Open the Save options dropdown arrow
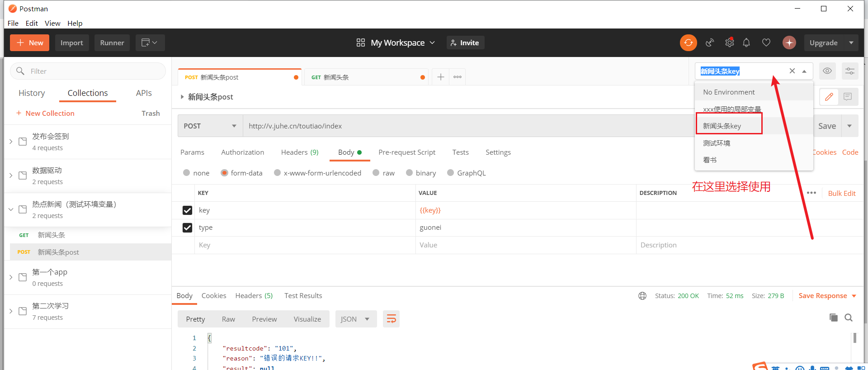 [x=849, y=126]
